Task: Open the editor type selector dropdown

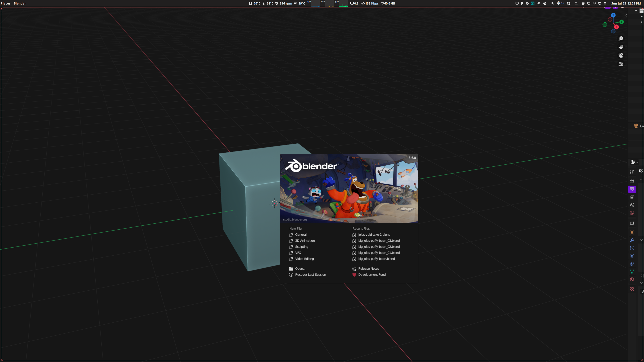Action: click(x=634, y=162)
